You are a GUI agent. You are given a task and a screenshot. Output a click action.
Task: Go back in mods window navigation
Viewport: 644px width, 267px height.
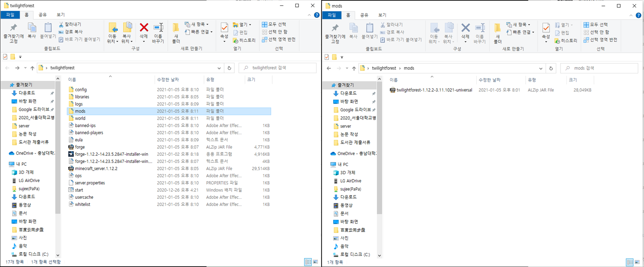329,68
